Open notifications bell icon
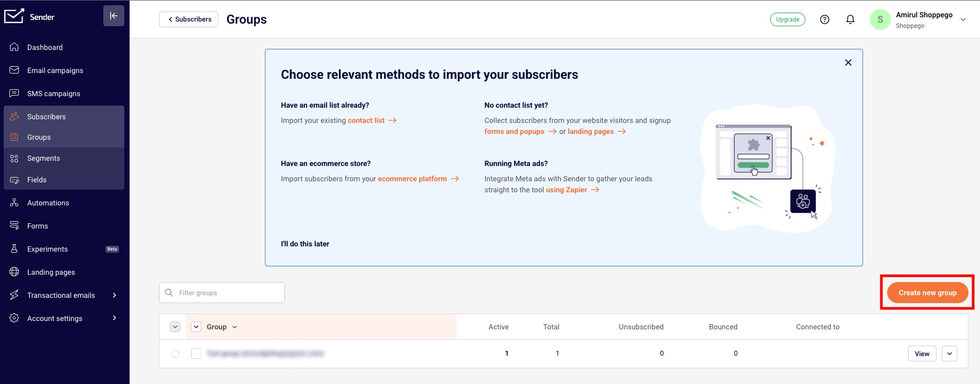 point(850,19)
